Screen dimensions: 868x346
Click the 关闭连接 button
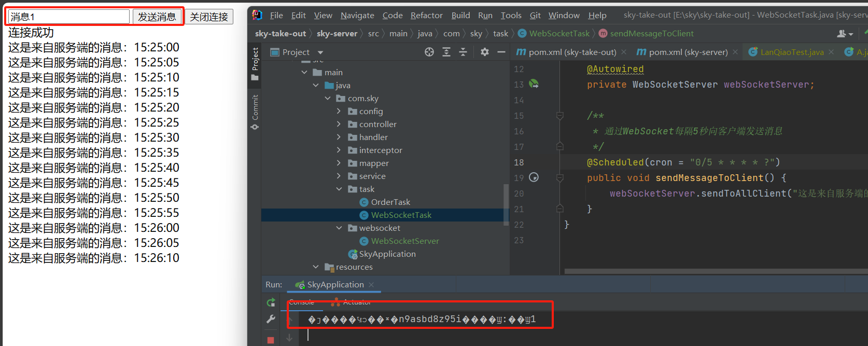209,17
